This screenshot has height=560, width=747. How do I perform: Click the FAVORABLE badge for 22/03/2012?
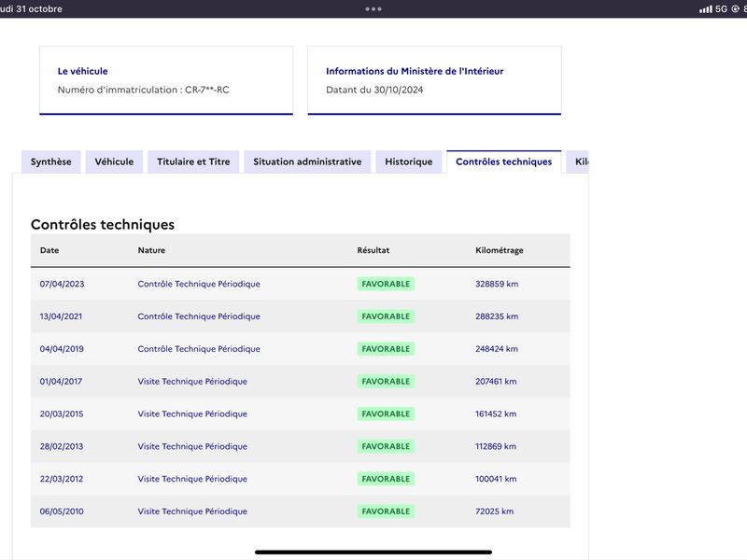click(386, 479)
